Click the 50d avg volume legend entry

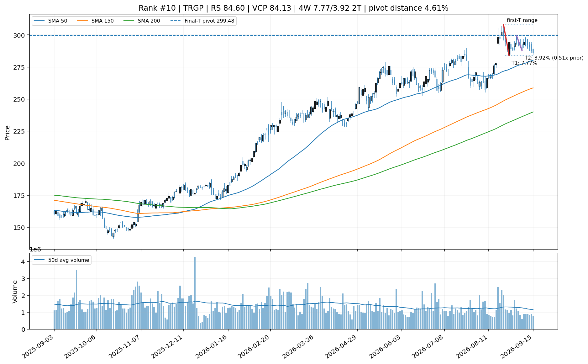61,260
